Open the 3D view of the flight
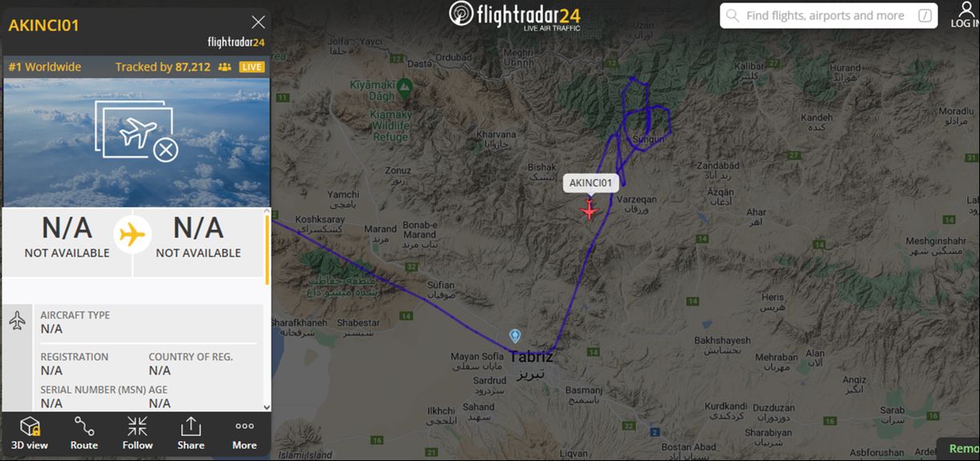This screenshot has height=461, width=980. coord(30,434)
